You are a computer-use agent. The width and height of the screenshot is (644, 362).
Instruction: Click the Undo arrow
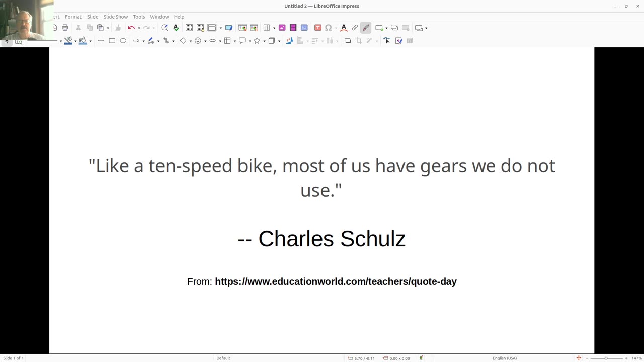[131, 28]
